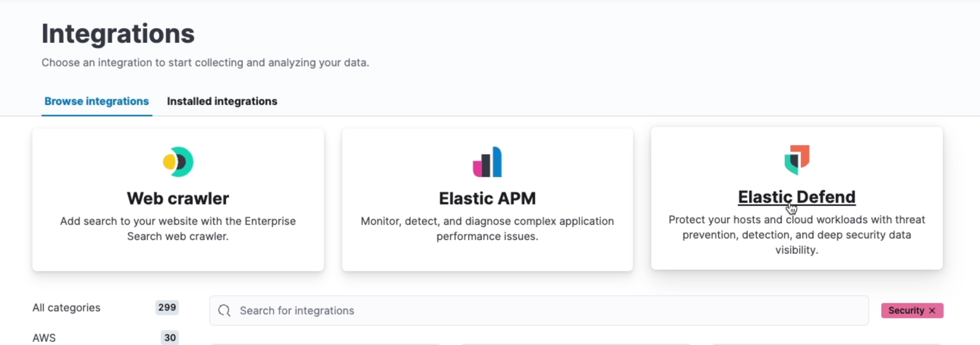Select All categories filter
980x345 pixels.
[66, 308]
